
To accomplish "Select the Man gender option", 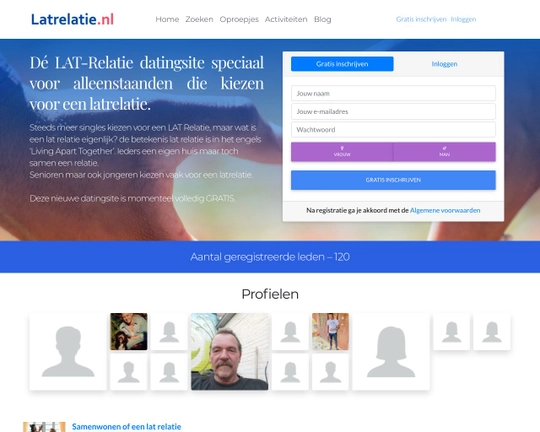I will tap(444, 152).
